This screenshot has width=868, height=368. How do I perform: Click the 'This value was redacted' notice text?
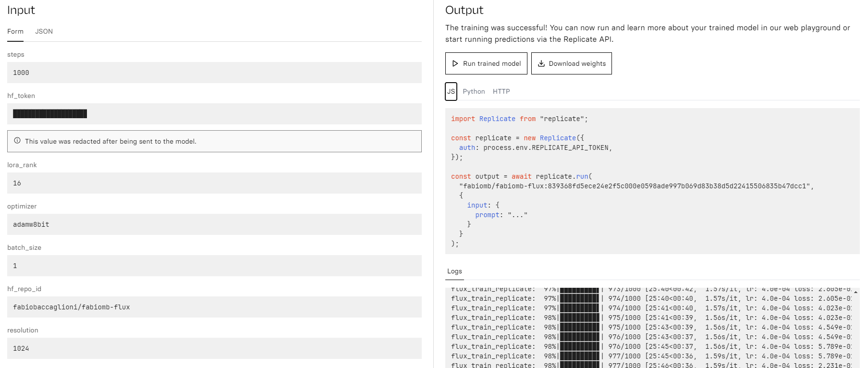(110, 141)
